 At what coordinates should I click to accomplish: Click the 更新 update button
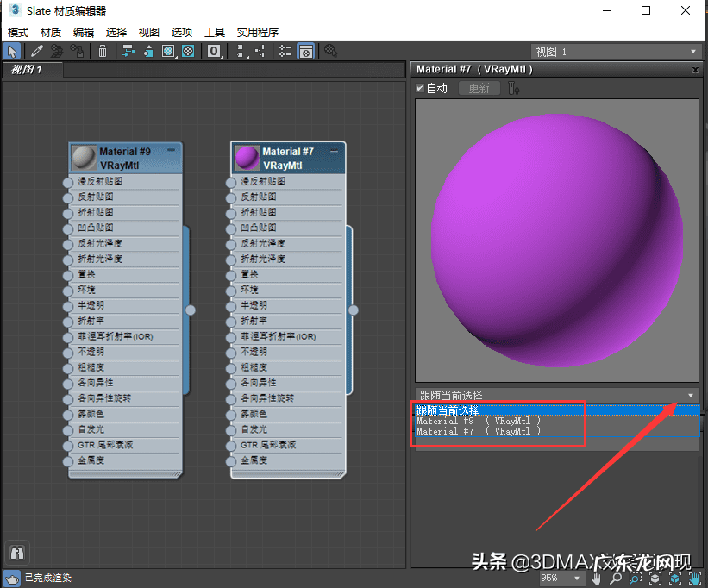pyautogui.click(x=479, y=88)
